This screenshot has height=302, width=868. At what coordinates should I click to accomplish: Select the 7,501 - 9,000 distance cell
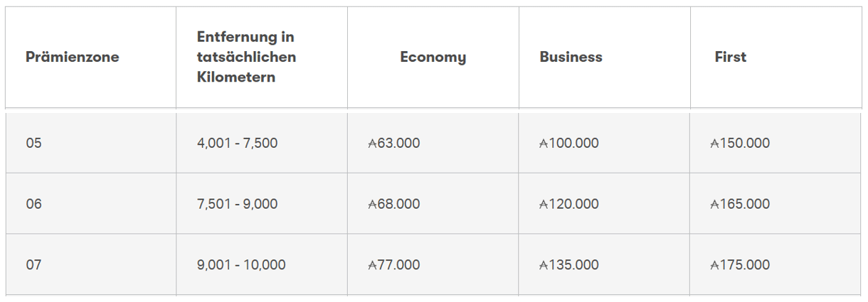point(237,204)
